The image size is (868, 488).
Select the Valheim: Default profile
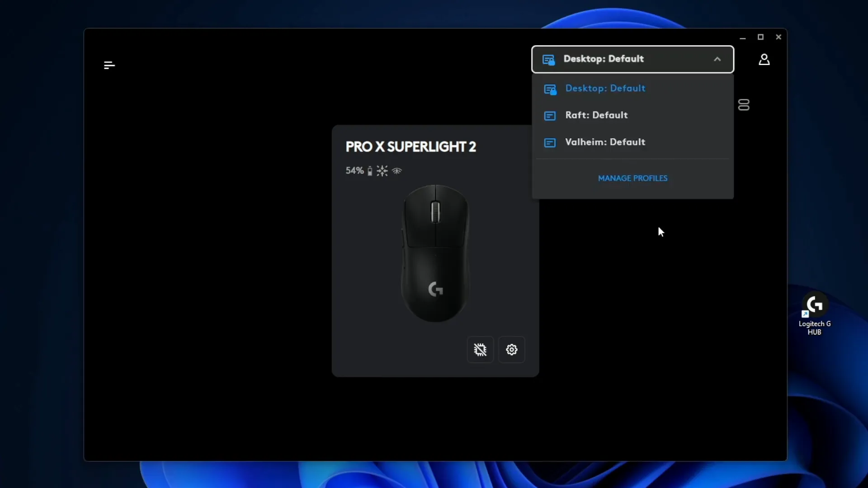632,142
